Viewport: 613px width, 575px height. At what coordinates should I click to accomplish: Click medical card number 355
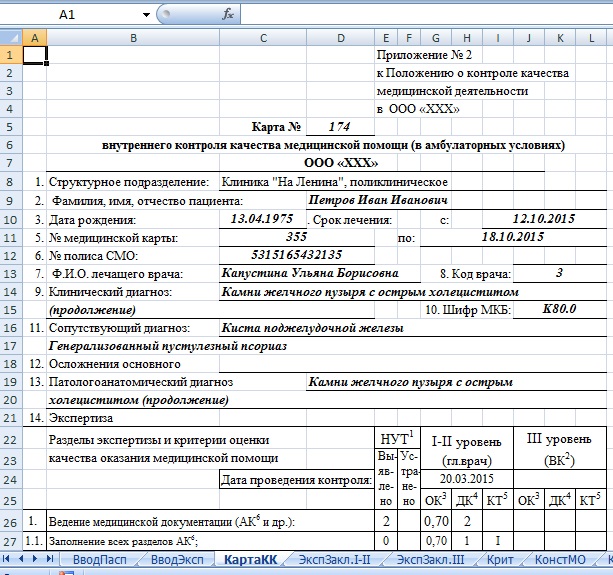pyautogui.click(x=296, y=236)
